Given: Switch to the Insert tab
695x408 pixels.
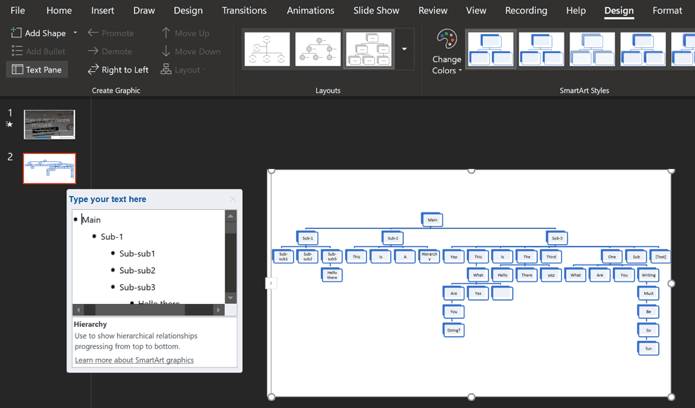Looking at the screenshot, I should 102,10.
